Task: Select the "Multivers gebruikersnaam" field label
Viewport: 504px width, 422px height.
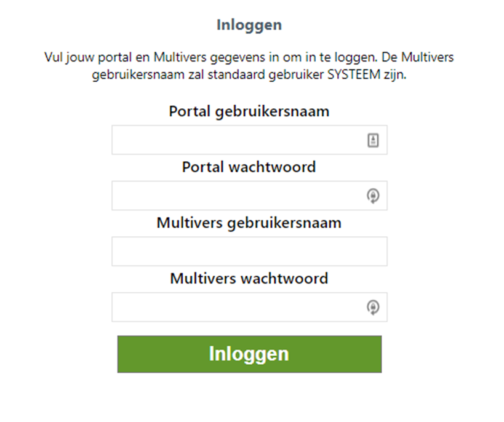Action: tap(249, 223)
